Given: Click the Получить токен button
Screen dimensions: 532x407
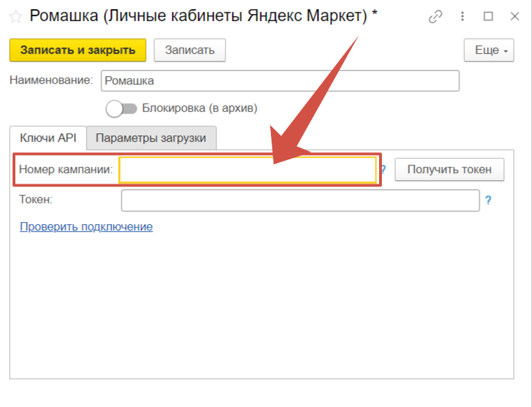Looking at the screenshot, I should coord(449,169).
